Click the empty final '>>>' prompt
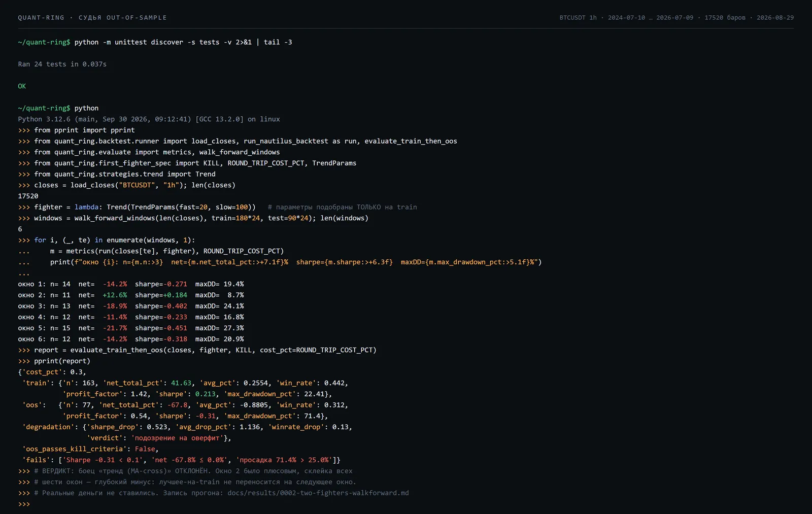This screenshot has height=514, width=812. coord(24,504)
